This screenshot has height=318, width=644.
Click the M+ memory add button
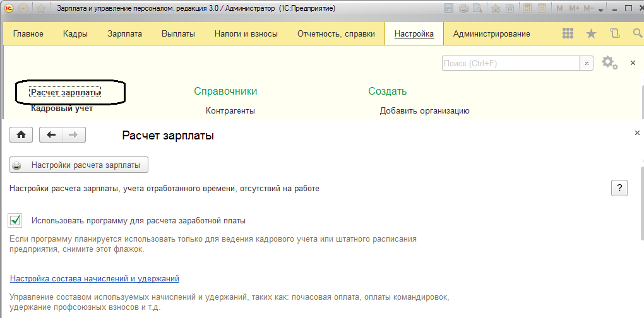coord(574,9)
